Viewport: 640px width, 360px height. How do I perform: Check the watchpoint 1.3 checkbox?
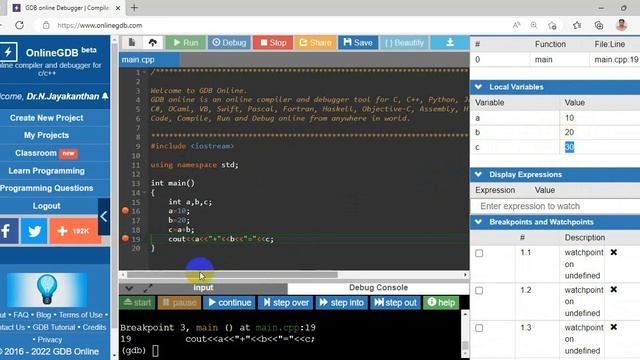point(479,328)
